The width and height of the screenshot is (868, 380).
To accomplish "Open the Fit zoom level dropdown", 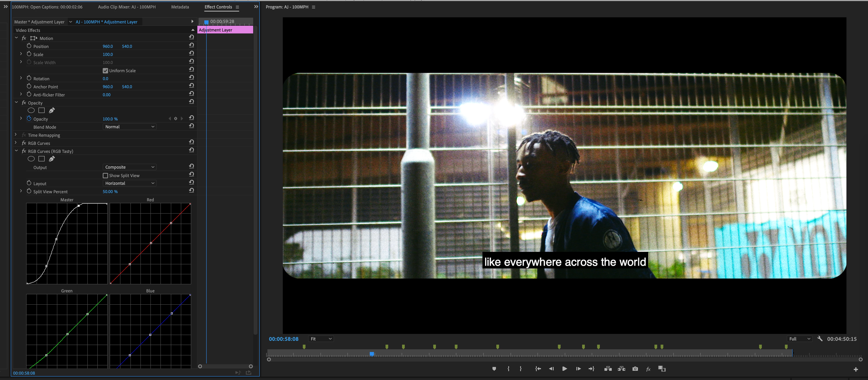I will [321, 339].
